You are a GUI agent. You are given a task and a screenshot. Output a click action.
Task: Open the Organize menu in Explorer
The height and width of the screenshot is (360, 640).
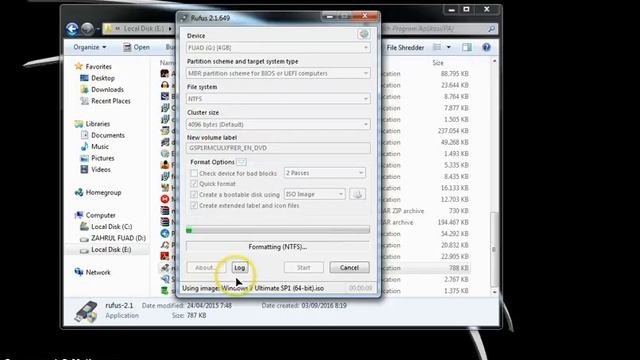(90, 47)
